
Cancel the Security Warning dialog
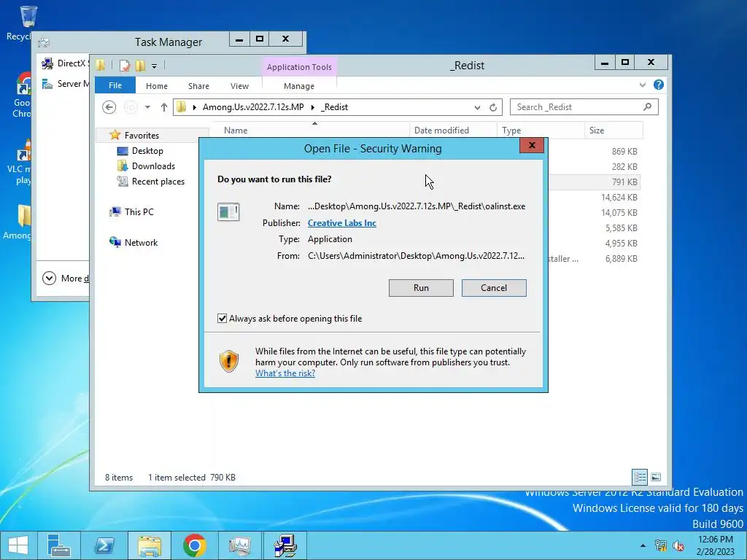point(494,287)
